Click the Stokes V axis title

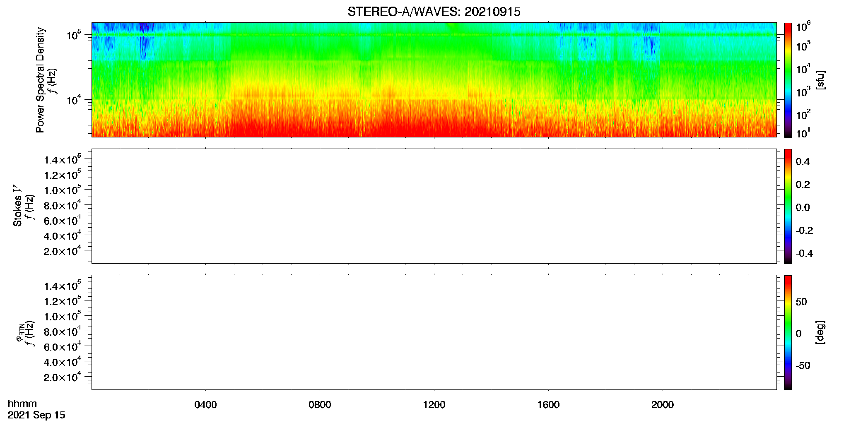pyautogui.click(x=18, y=206)
